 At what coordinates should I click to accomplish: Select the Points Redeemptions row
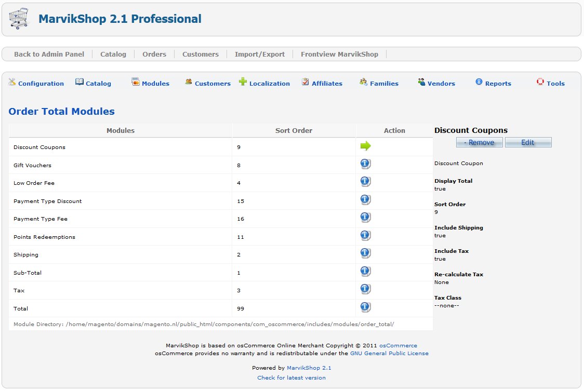click(221, 237)
